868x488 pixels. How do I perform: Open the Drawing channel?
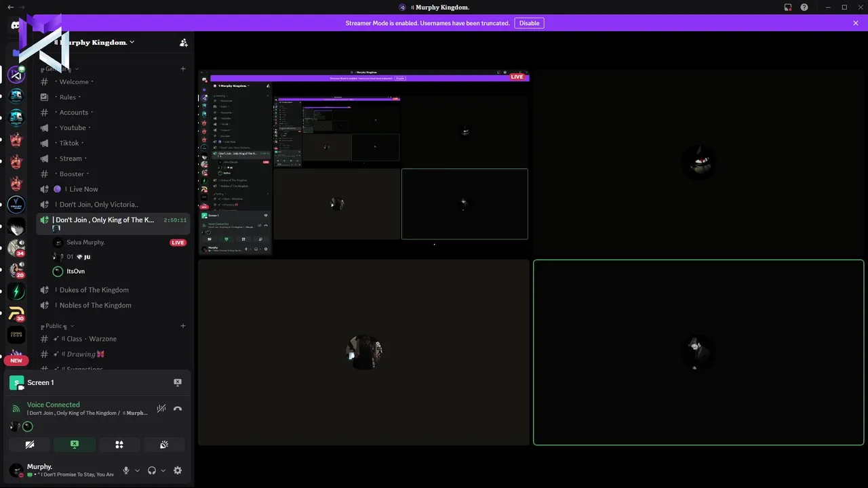click(113, 354)
